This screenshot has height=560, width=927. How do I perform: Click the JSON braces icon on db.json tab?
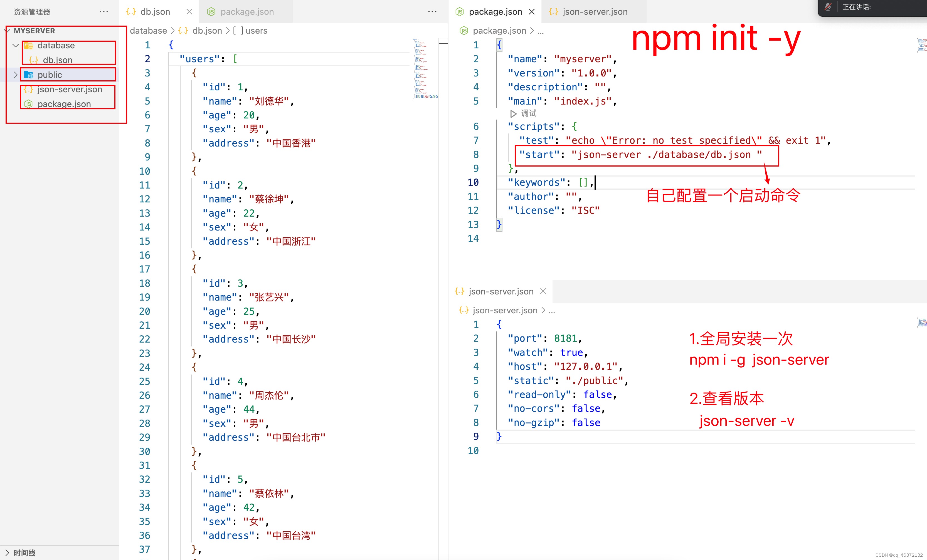coord(130,12)
